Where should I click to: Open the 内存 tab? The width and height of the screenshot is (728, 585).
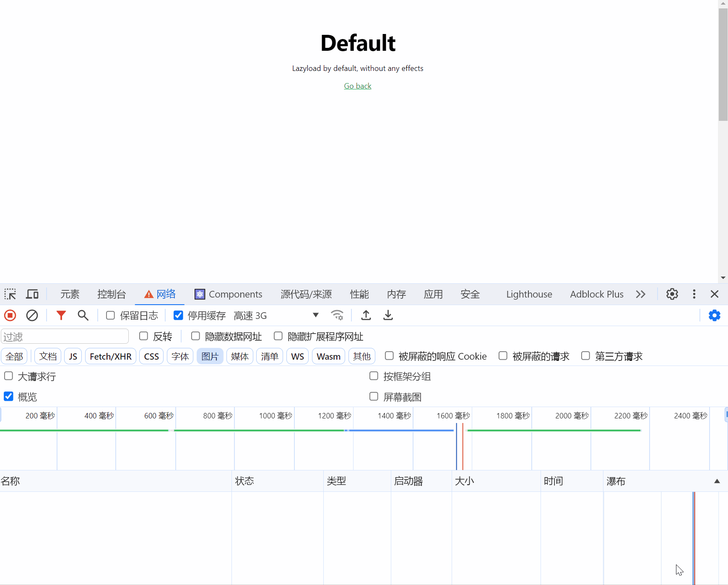[x=396, y=294]
